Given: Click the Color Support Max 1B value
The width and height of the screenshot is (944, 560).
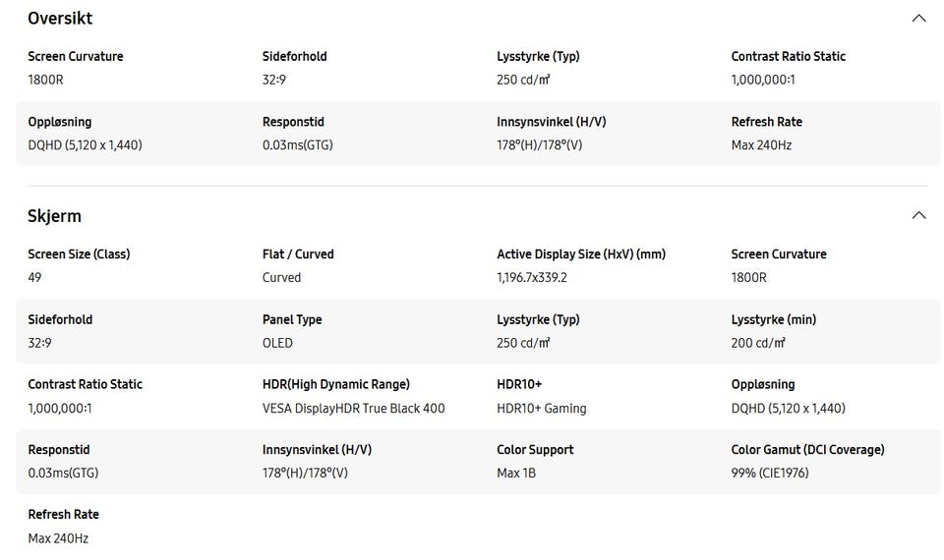Looking at the screenshot, I should coord(516,473).
